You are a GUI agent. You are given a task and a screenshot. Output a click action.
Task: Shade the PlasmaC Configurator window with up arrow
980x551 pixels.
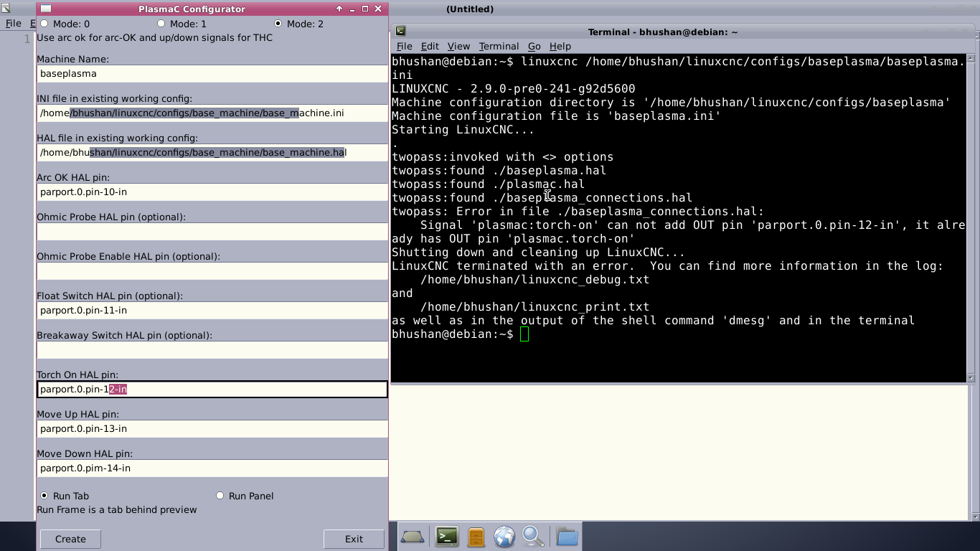(339, 9)
